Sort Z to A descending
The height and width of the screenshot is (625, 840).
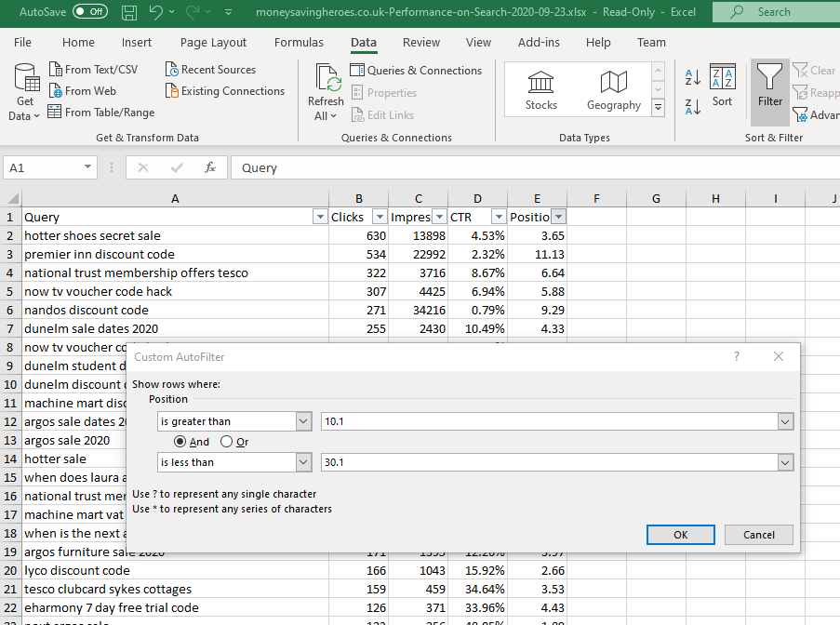[x=693, y=107]
